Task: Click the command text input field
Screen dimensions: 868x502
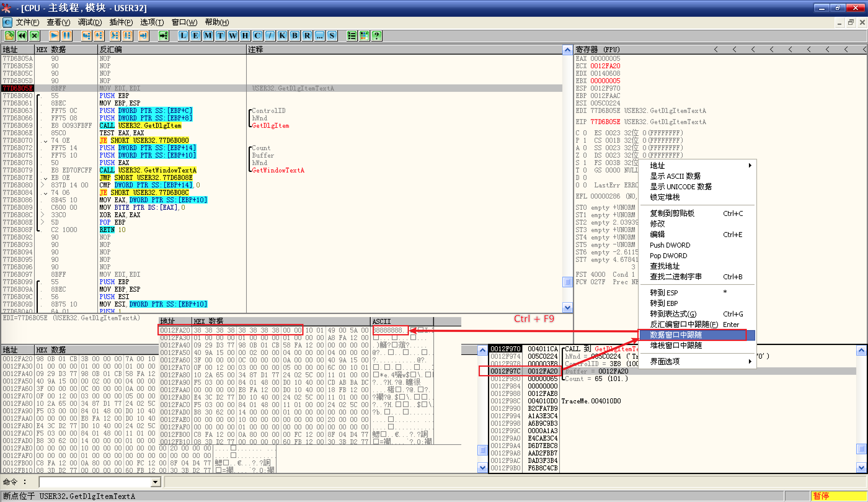Action: [x=95, y=482]
